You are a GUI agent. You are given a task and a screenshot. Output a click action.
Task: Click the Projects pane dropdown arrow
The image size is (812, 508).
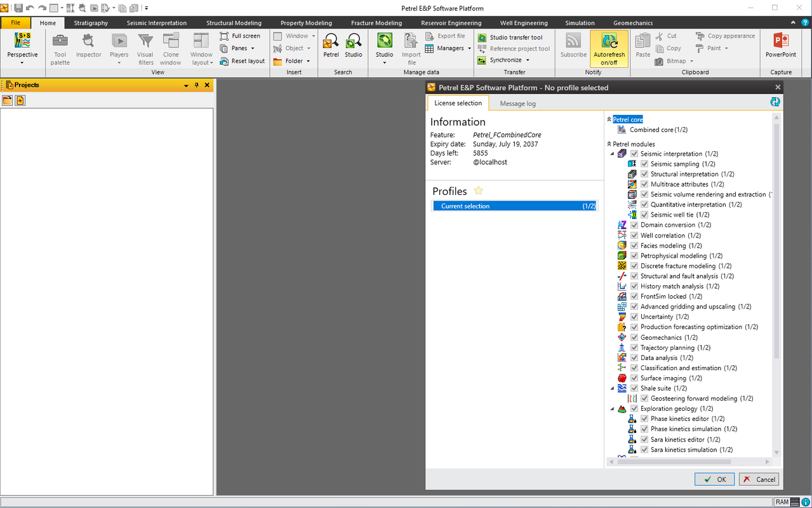click(x=186, y=85)
